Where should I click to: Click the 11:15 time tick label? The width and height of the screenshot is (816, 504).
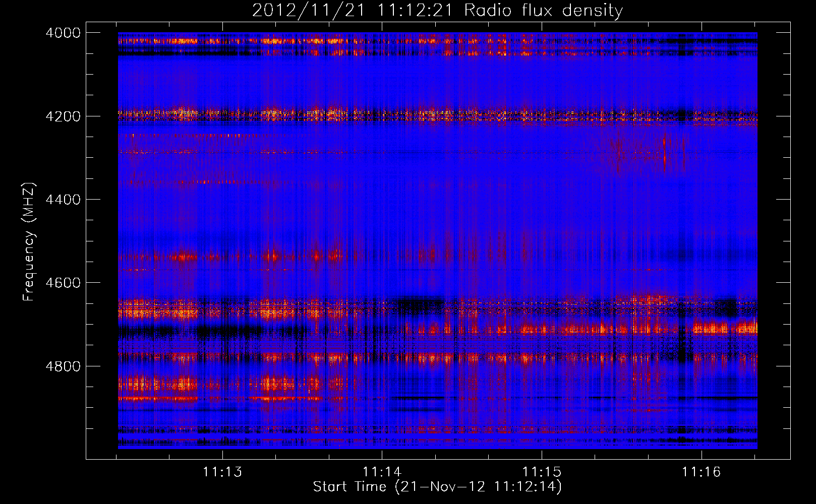click(542, 472)
